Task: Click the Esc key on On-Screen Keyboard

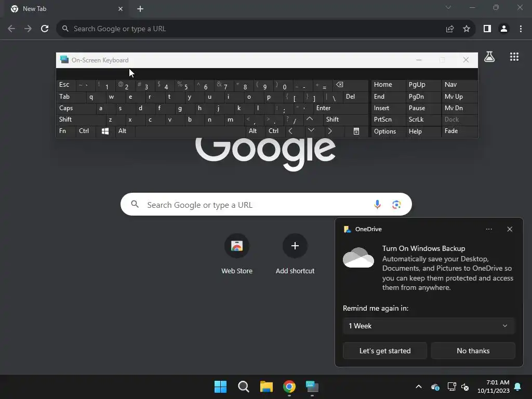Action: [x=66, y=85]
